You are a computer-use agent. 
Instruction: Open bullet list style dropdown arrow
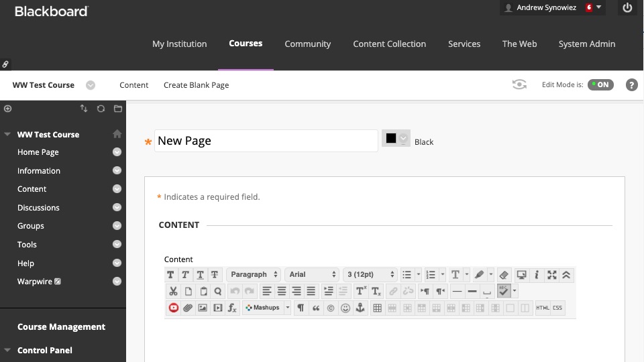pos(418,275)
